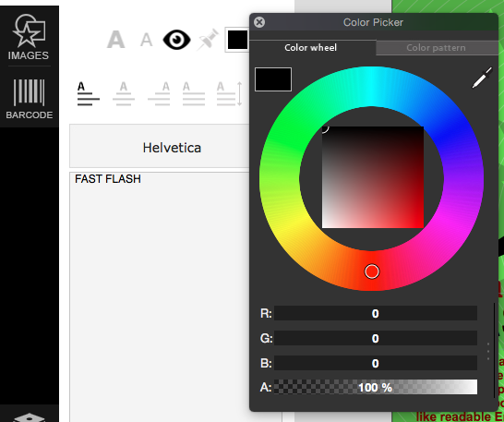Click the black text color swatch
The height and width of the screenshot is (422, 504).
click(x=237, y=41)
